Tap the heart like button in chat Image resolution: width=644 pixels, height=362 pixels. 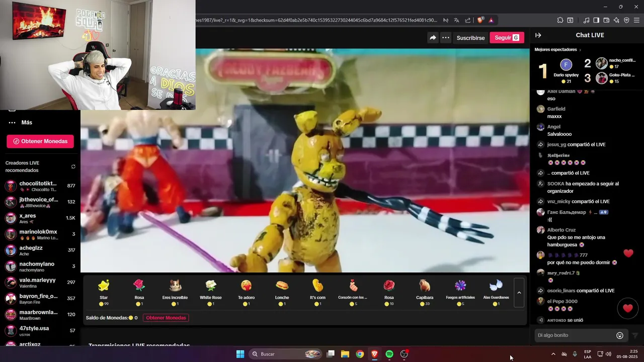[x=628, y=308]
